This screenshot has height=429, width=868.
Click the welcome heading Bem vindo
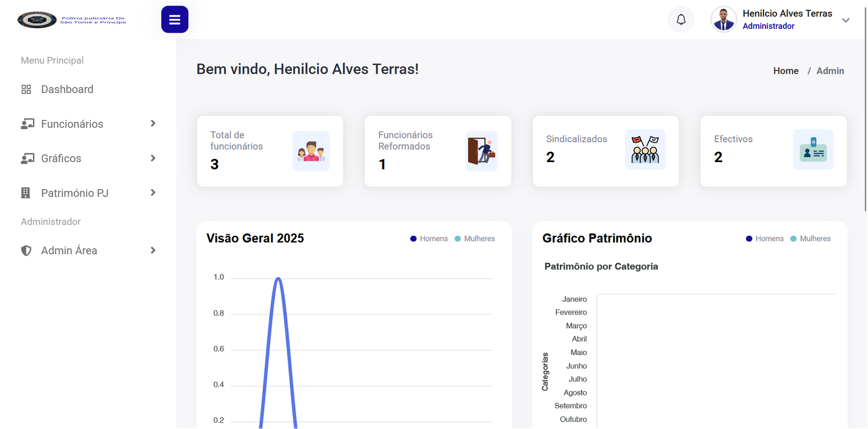[307, 69]
